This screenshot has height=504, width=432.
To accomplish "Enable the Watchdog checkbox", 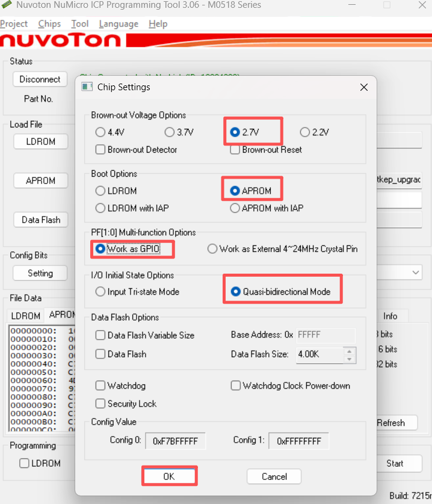I will (x=100, y=386).
